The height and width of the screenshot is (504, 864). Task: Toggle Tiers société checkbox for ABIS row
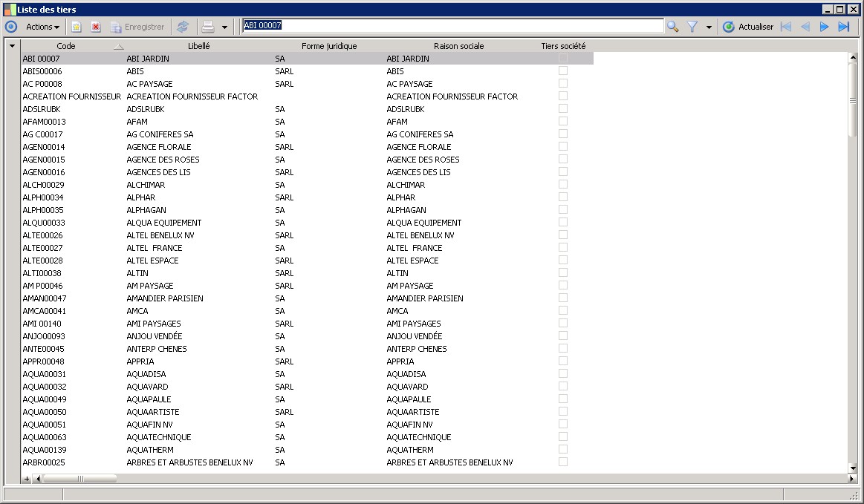(x=563, y=71)
